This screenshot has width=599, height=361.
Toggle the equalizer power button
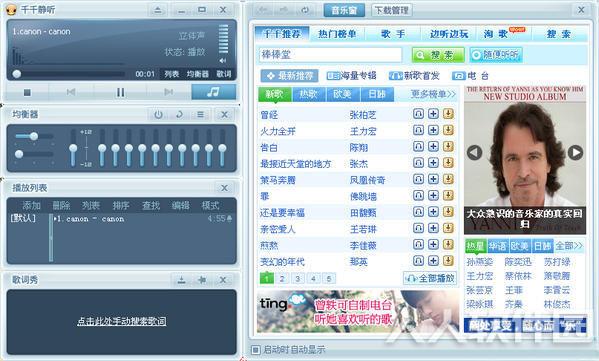pos(159,114)
